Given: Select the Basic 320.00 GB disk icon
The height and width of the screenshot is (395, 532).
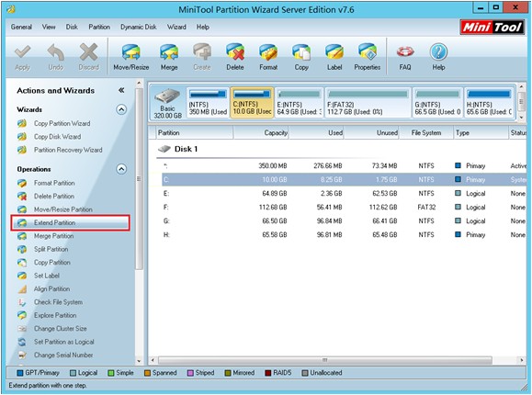Looking at the screenshot, I should pyautogui.click(x=167, y=104).
